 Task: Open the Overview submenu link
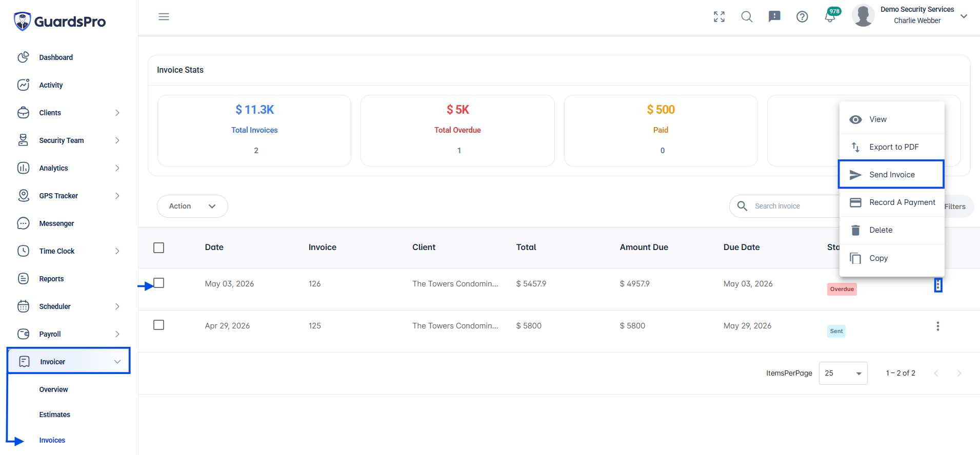pyautogui.click(x=53, y=389)
